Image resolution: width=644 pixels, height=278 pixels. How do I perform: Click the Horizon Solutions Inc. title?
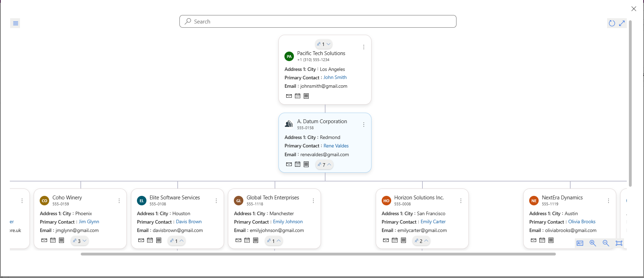[x=419, y=198]
